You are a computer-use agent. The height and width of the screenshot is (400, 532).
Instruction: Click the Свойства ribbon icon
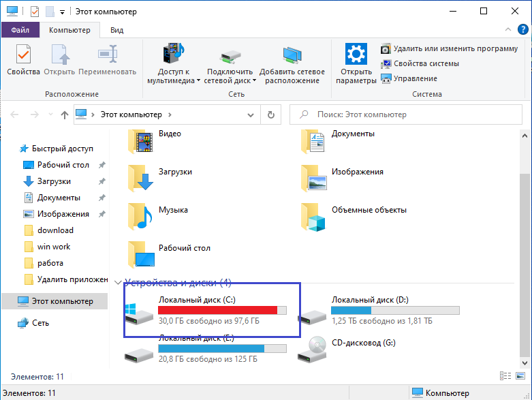click(23, 55)
